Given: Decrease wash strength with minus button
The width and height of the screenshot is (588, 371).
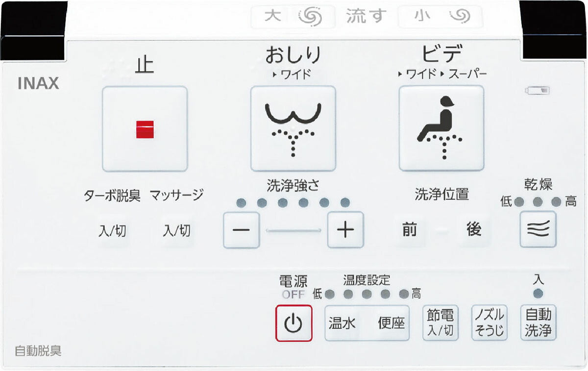Looking at the screenshot, I should 241,230.
